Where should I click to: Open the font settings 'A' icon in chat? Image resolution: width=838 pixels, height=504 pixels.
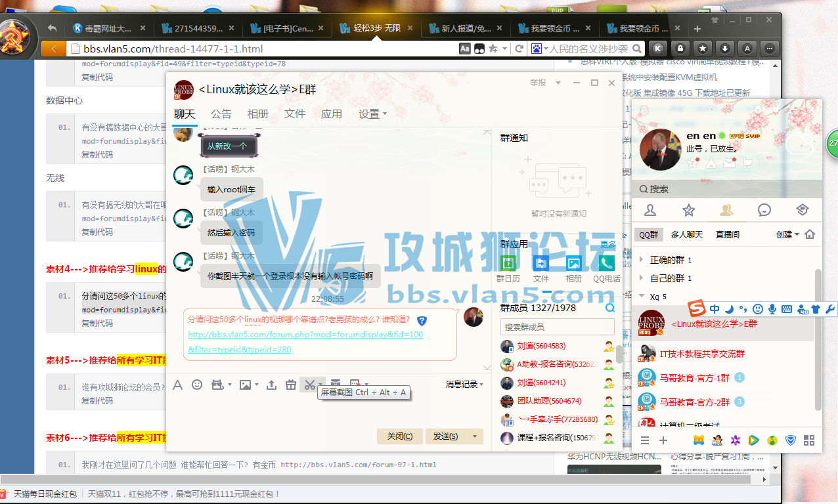point(177,385)
